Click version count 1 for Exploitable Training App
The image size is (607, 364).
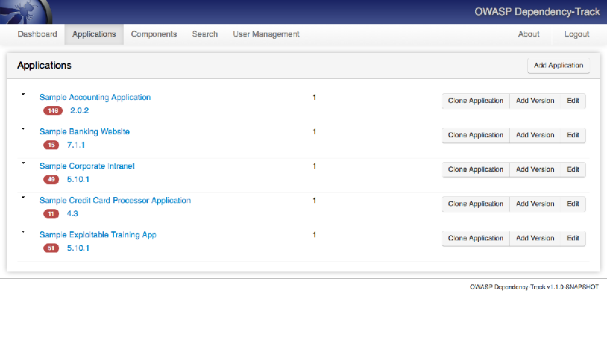tap(314, 235)
